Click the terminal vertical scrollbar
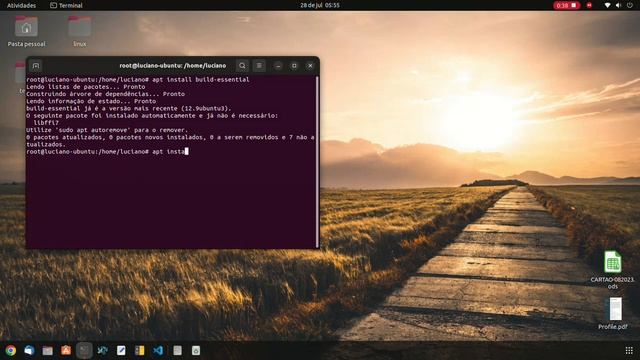The height and width of the screenshot is (360, 640). (x=317, y=161)
